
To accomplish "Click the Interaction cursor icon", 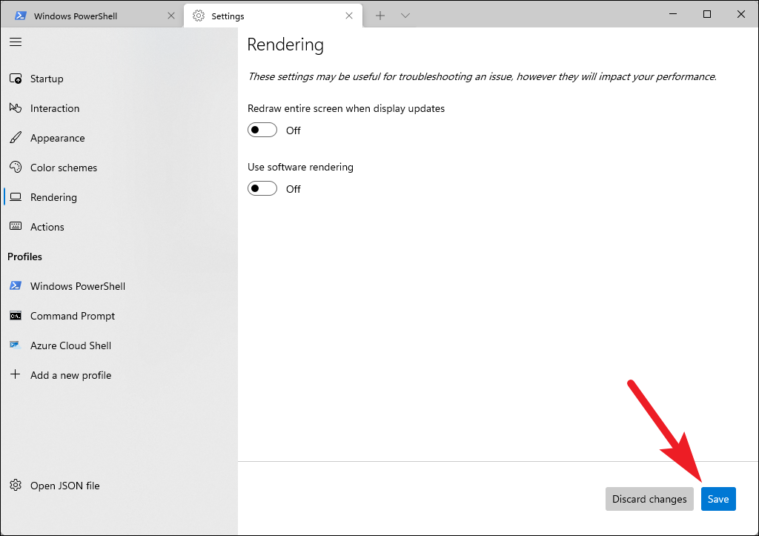I will (15, 108).
